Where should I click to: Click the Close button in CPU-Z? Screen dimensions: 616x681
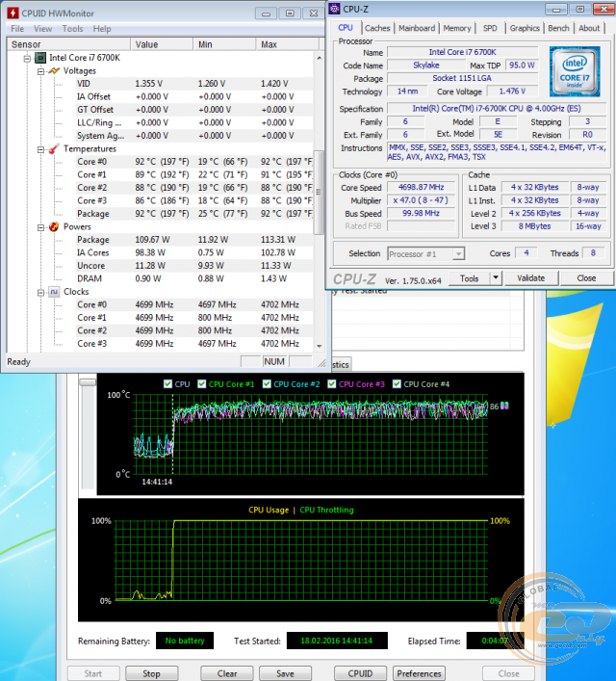point(586,278)
